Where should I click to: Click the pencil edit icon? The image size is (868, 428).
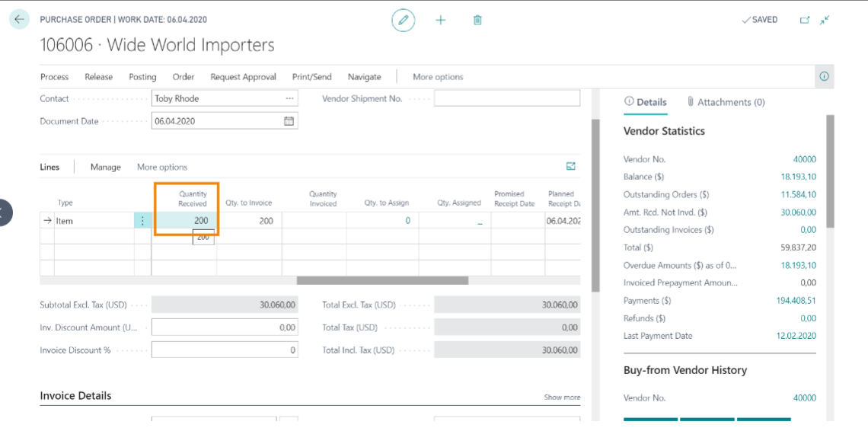click(x=404, y=20)
